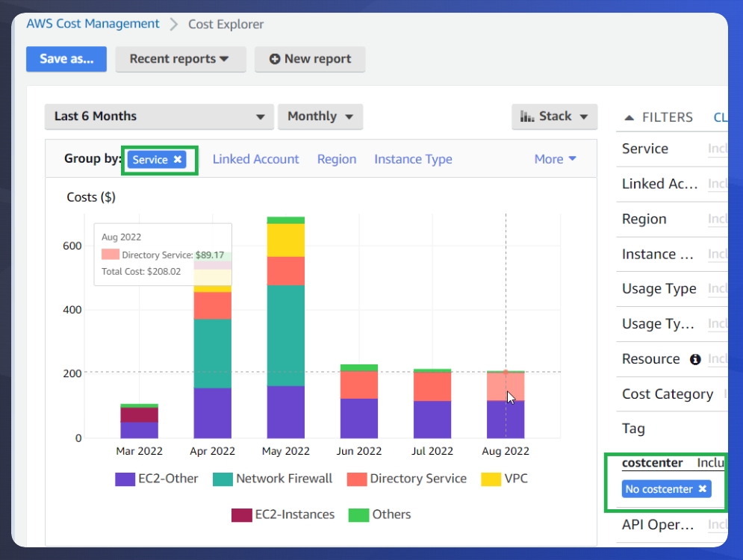Click the Jun 2022 x-axis label
The image size is (743, 560).
(359, 451)
